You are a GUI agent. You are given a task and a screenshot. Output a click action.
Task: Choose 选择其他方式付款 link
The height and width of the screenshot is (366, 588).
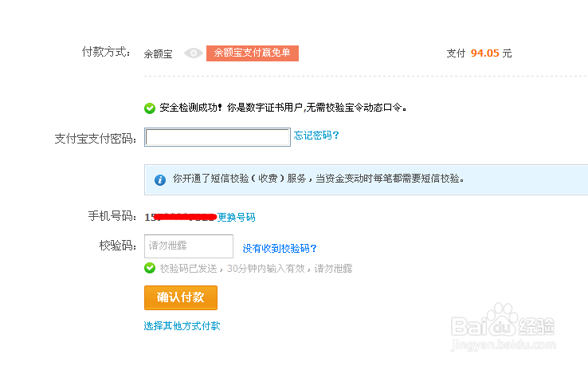click(182, 326)
